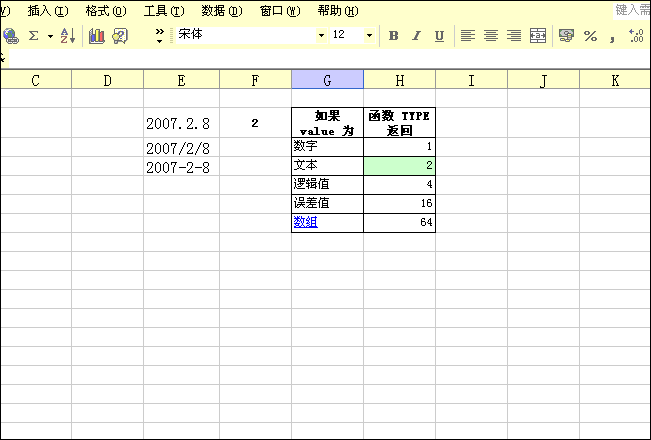Select the green highlighted cell with 2

[x=399, y=166]
